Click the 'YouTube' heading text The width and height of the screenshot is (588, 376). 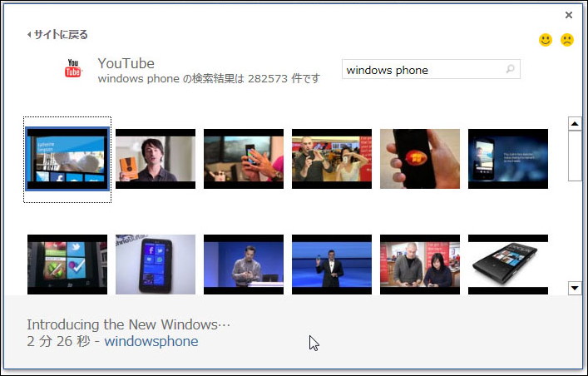click(x=126, y=63)
